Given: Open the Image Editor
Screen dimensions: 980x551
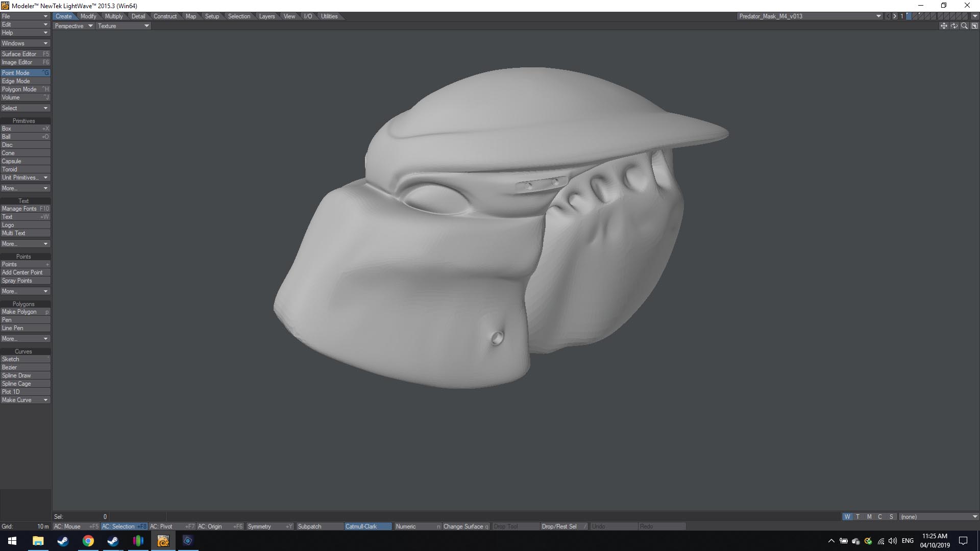Looking at the screenshot, I should 25,62.
